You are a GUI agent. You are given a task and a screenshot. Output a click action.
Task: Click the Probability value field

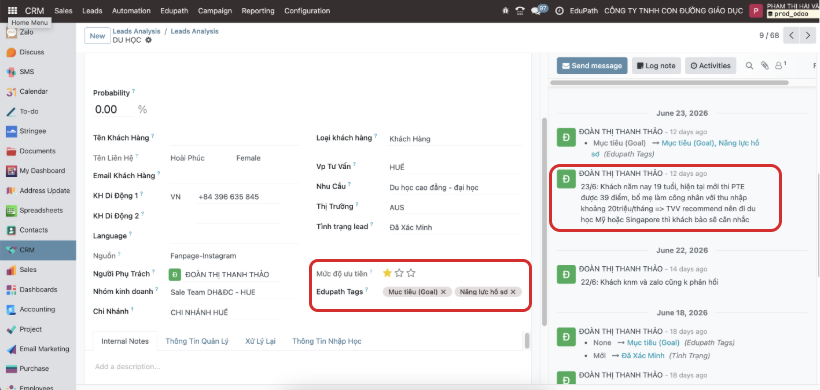pyautogui.click(x=113, y=109)
